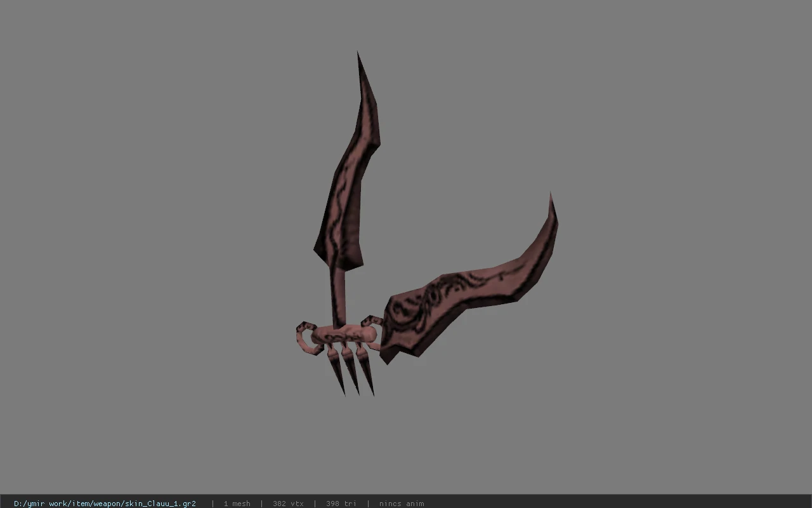This screenshot has height=508, width=812.
Task: Click the '398 tri' triangle count
Action: (341, 504)
